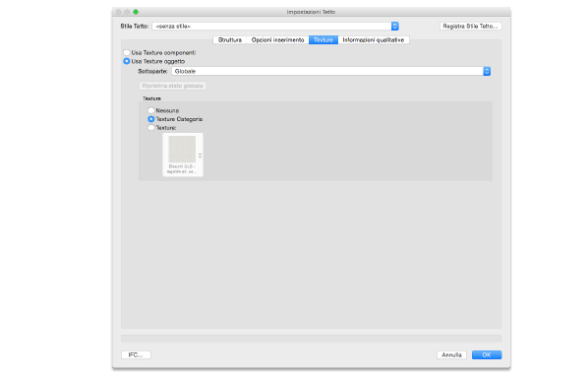Confirm with the OK button
588x378 pixels.
(487, 354)
